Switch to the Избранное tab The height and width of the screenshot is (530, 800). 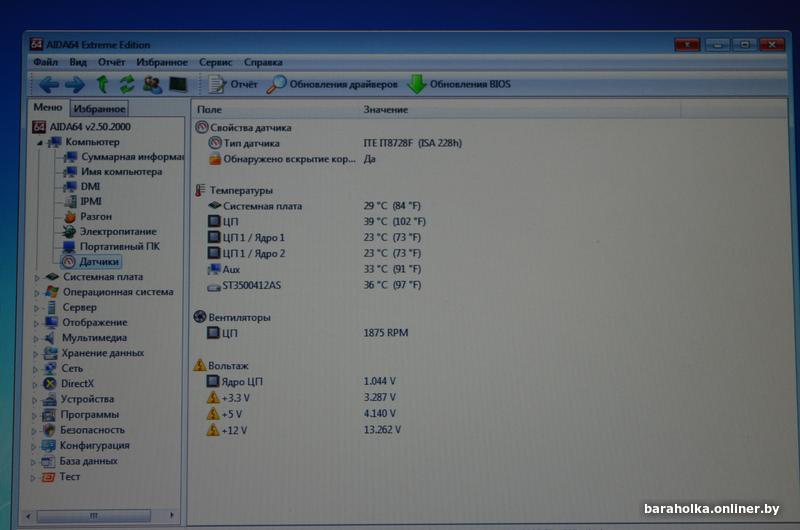99,109
